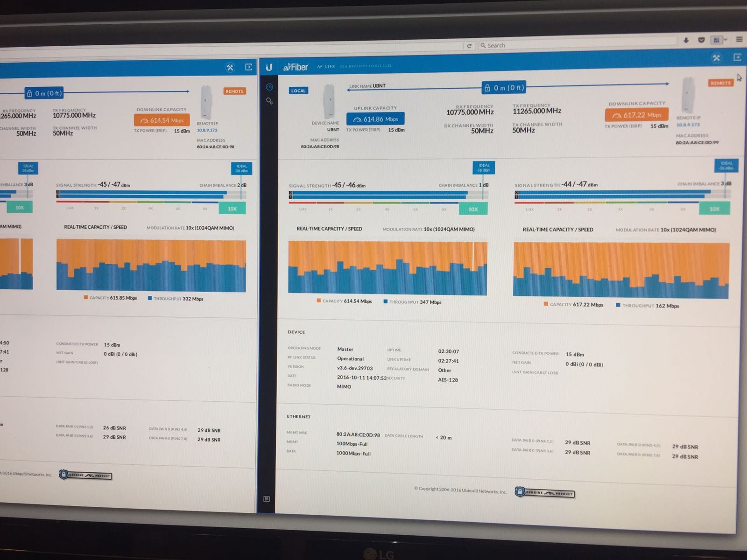Screen dimensions: 747x560
Task: Open remote IP link 10.8.9.172
Action: tap(207, 130)
